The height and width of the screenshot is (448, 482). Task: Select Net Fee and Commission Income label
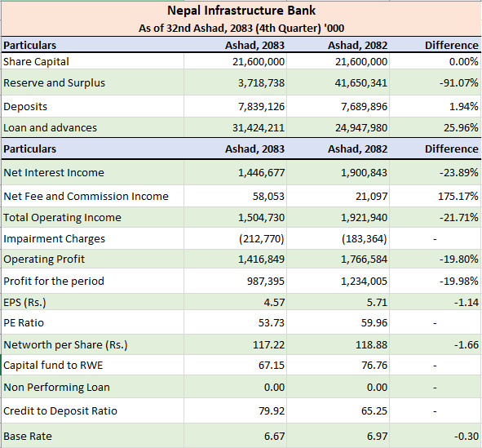click(x=86, y=196)
